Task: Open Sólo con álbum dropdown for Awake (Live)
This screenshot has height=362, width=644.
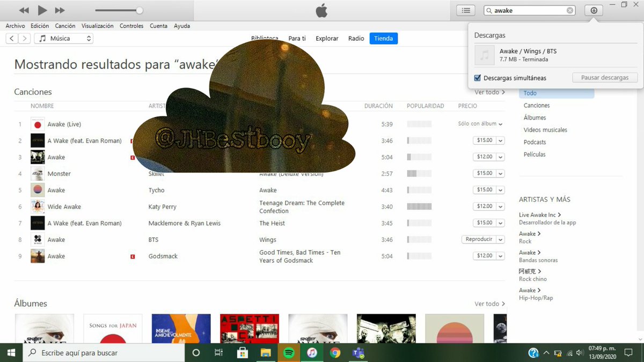Action: click(x=480, y=124)
